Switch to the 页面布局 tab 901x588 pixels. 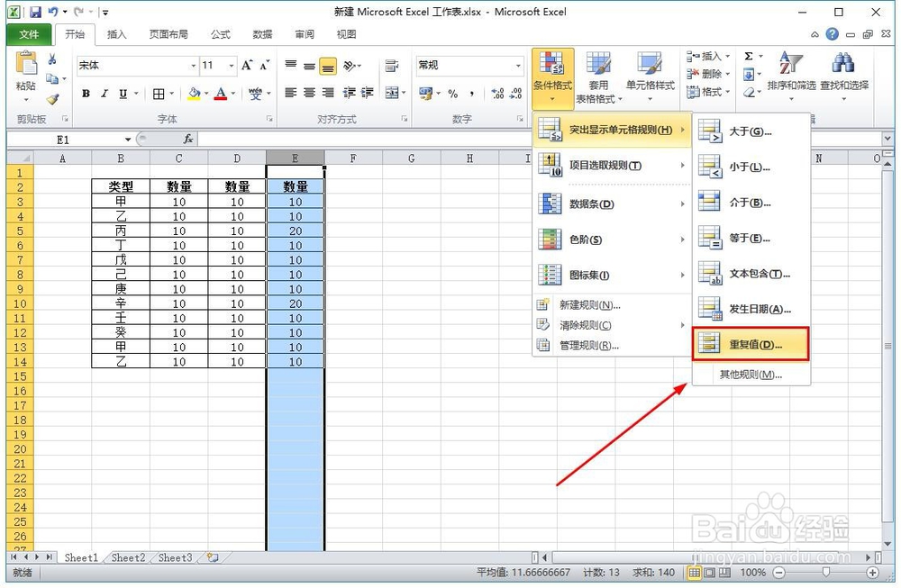[x=168, y=34]
